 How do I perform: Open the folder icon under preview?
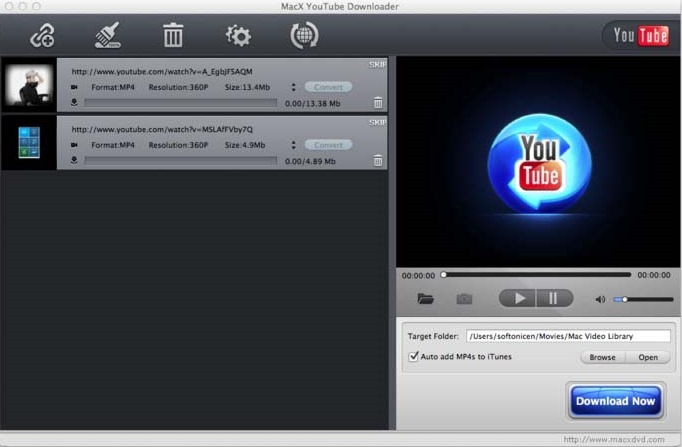(425, 298)
